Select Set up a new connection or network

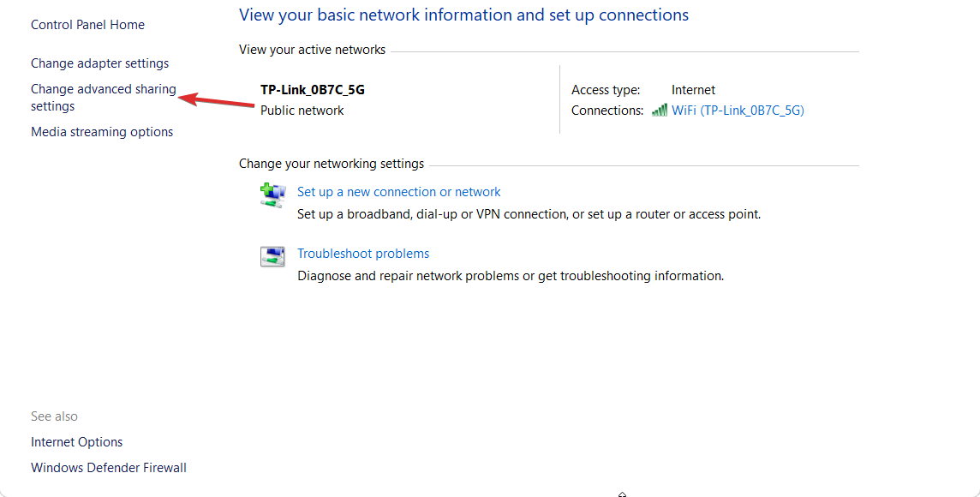[398, 191]
